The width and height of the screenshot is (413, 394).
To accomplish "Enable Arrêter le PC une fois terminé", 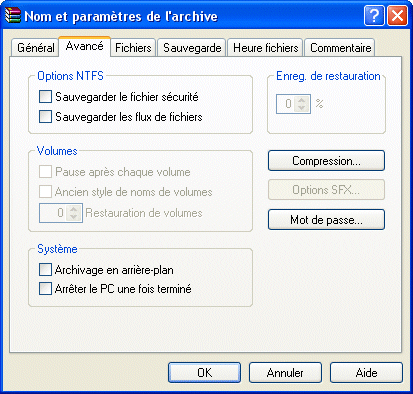I will point(45,289).
